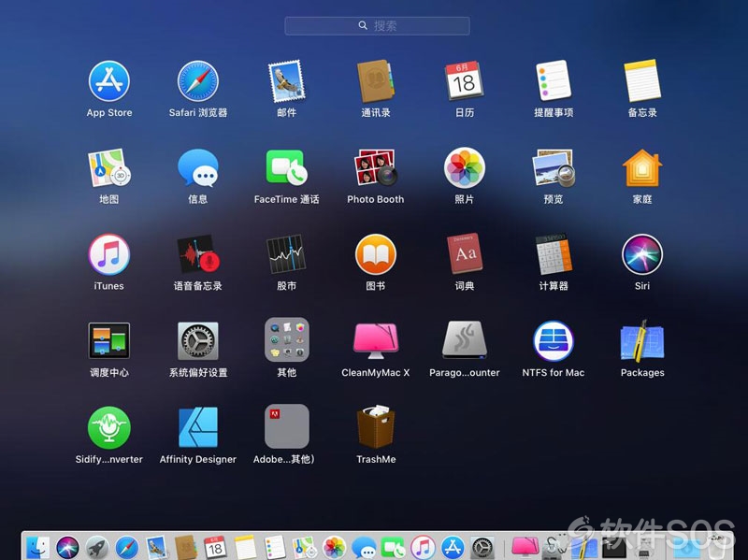Open the 家庭 home app

642,167
